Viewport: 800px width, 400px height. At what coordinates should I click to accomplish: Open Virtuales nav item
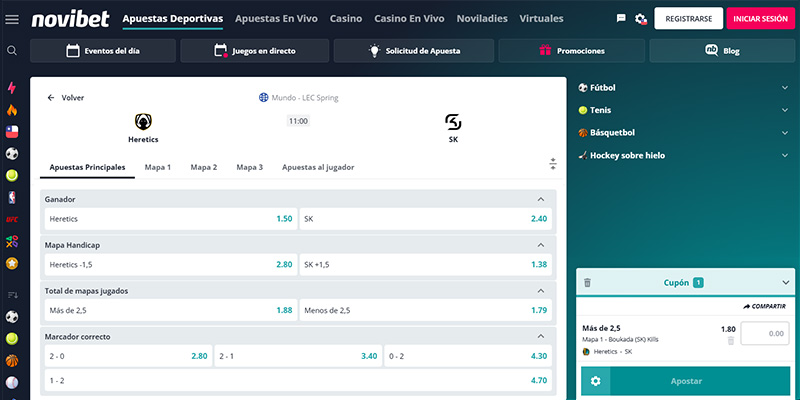point(541,19)
